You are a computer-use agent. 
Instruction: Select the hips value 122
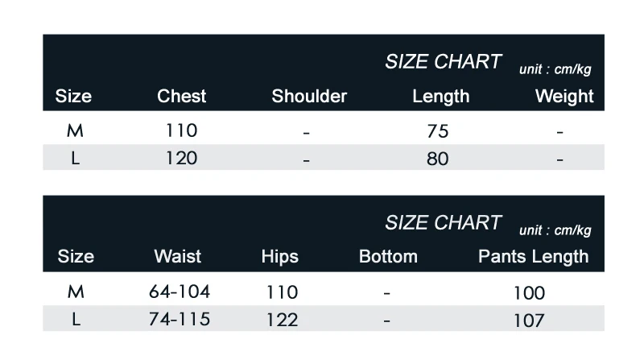pos(282,320)
